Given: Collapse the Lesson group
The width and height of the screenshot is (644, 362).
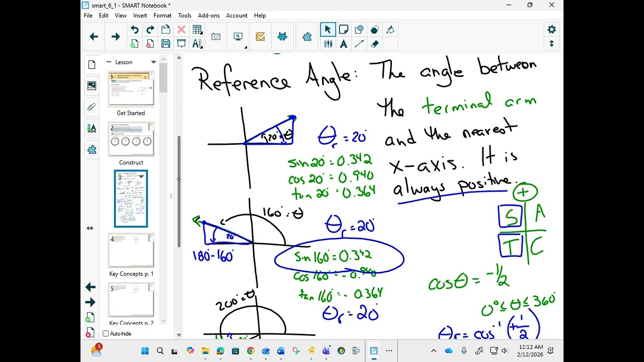Looking at the screenshot, I should pyautogui.click(x=109, y=62).
